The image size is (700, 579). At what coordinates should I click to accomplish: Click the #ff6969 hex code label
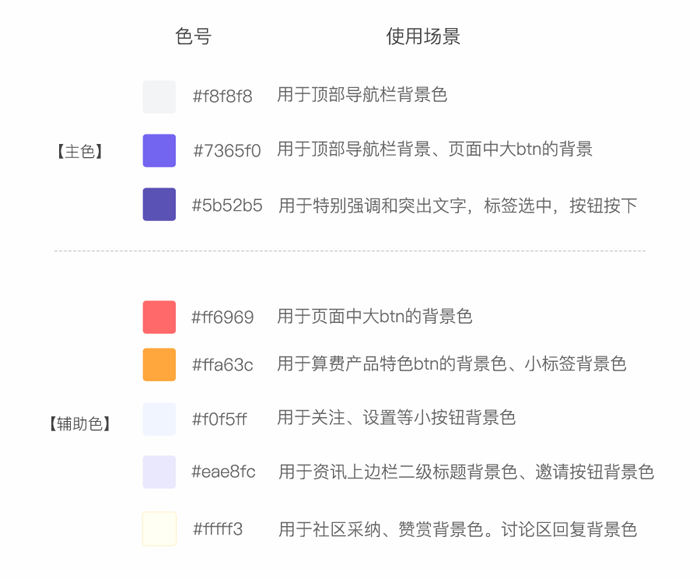point(222,318)
